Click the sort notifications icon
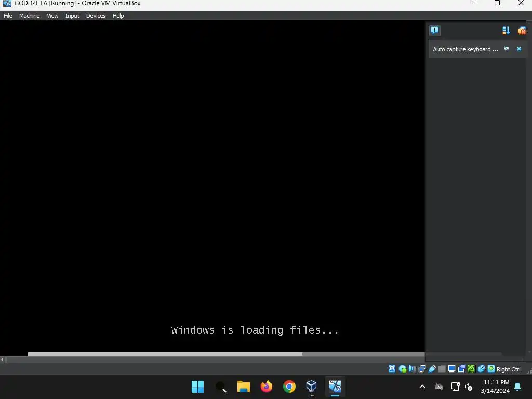Image resolution: width=532 pixels, height=399 pixels. pos(506,31)
